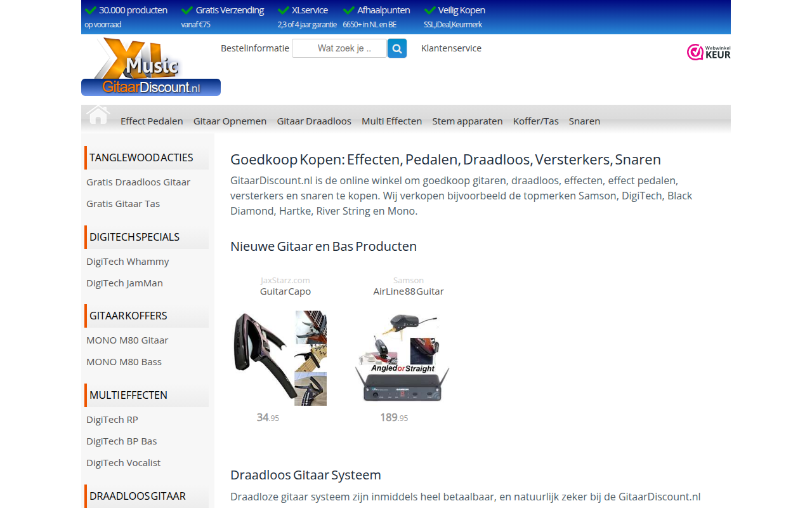Image resolution: width=812 pixels, height=508 pixels.
Task: Click the DIGITECH SPECIALS sidebar heading
Action: pos(147,237)
